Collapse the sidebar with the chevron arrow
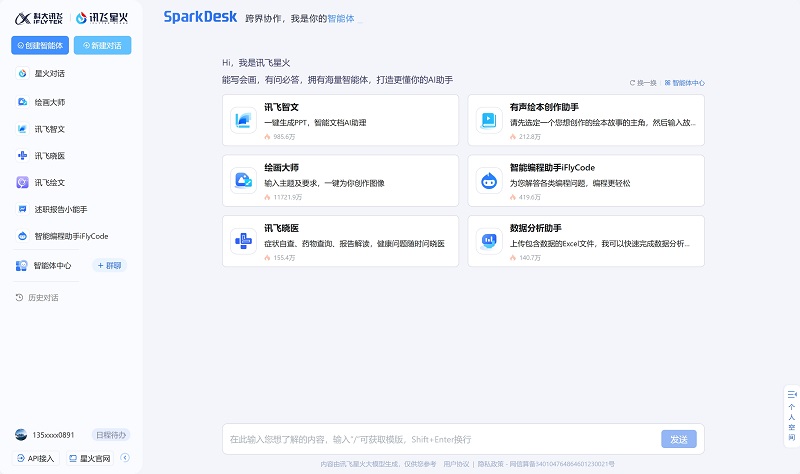This screenshot has width=800, height=474. (x=125, y=458)
